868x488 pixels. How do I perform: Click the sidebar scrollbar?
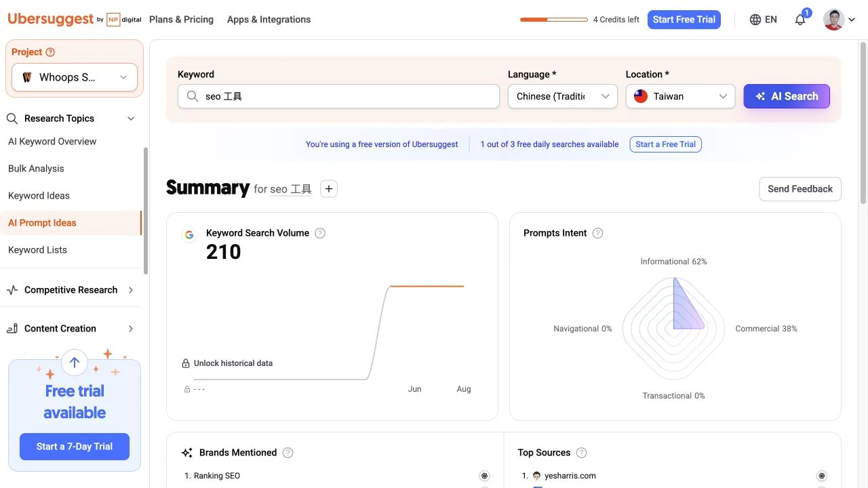[145, 210]
